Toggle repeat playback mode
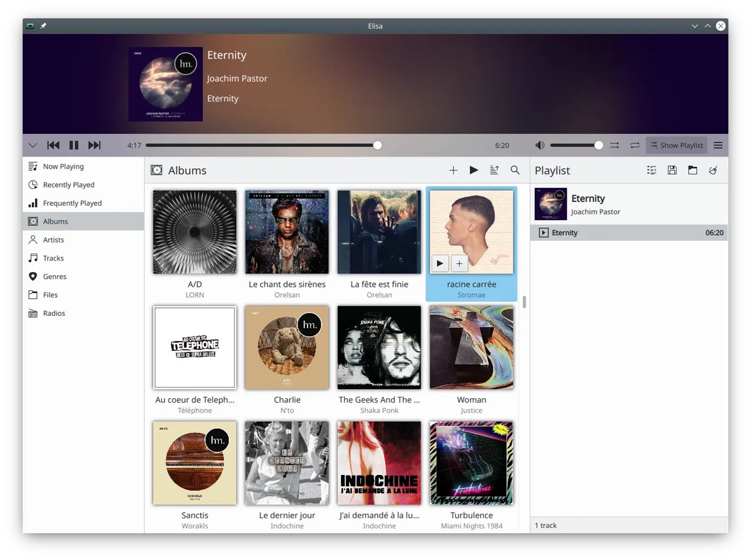This screenshot has height=560, width=751. 635,145
